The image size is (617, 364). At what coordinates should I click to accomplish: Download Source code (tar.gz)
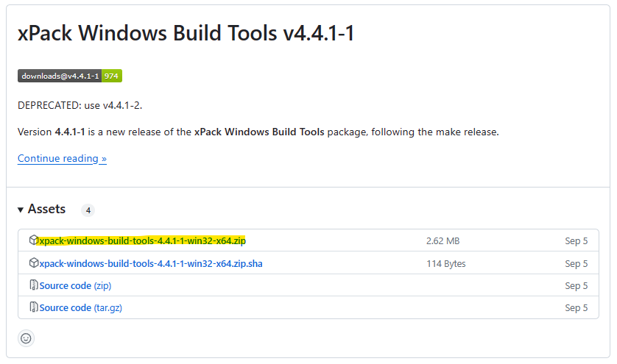(81, 307)
